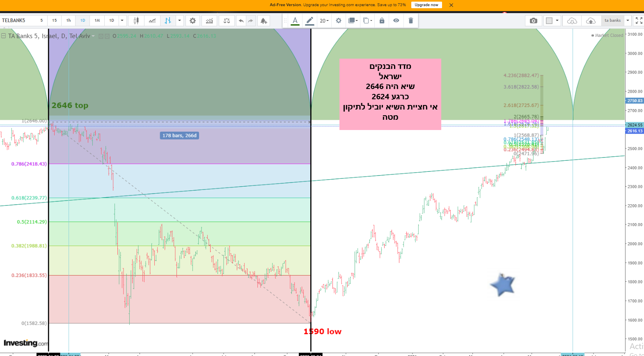
Task: Select the 1h timeframe
Action: [x=69, y=21]
